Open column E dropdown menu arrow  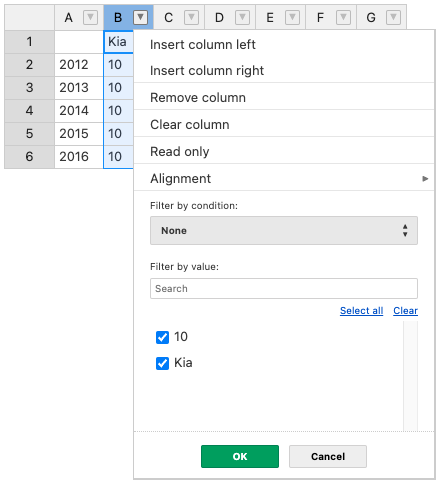pos(292,17)
